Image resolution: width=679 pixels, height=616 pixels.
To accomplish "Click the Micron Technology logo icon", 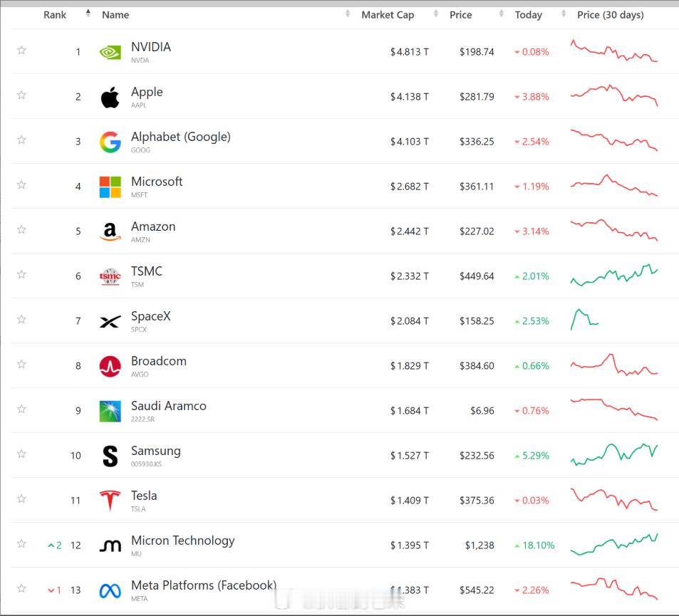I will click(x=110, y=545).
